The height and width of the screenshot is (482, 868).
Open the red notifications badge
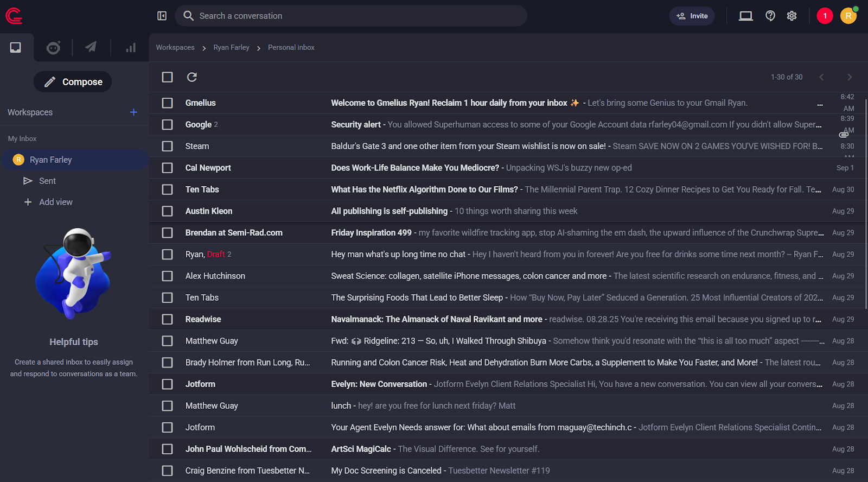point(825,16)
